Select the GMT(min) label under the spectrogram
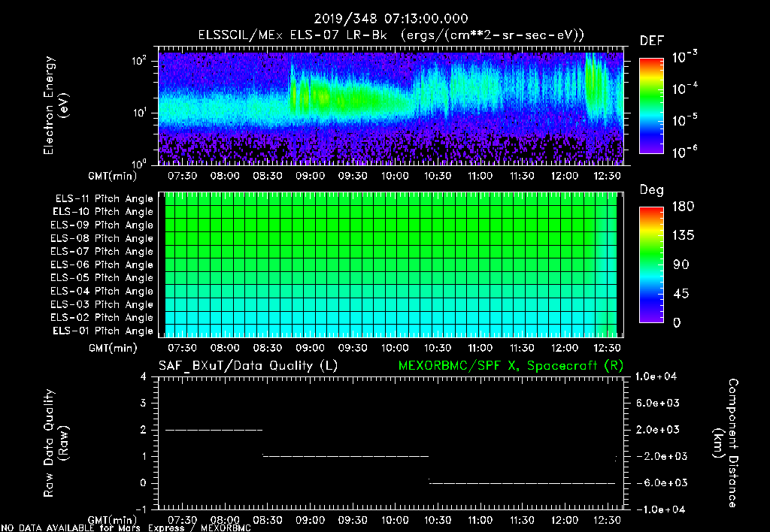The height and width of the screenshot is (532, 770). 113,176
